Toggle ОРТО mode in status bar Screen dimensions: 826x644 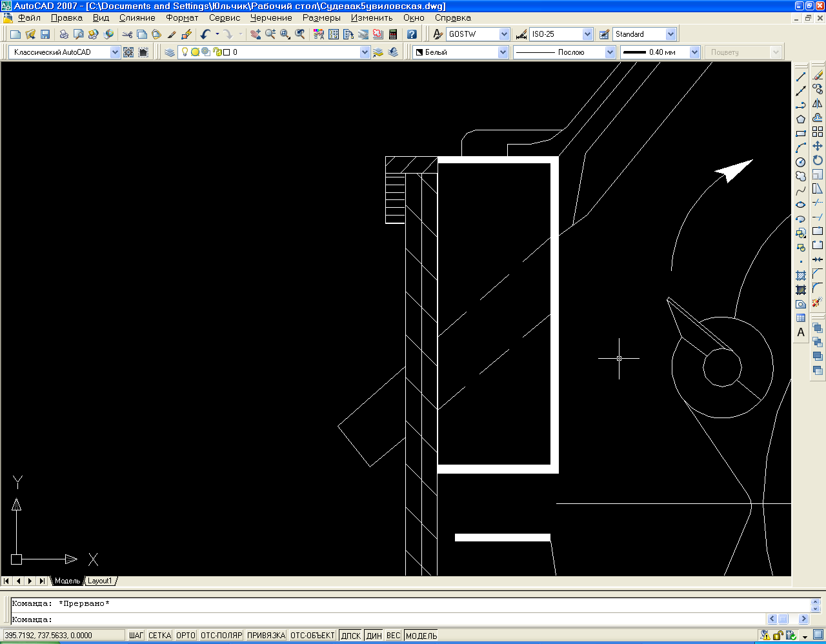[185, 636]
